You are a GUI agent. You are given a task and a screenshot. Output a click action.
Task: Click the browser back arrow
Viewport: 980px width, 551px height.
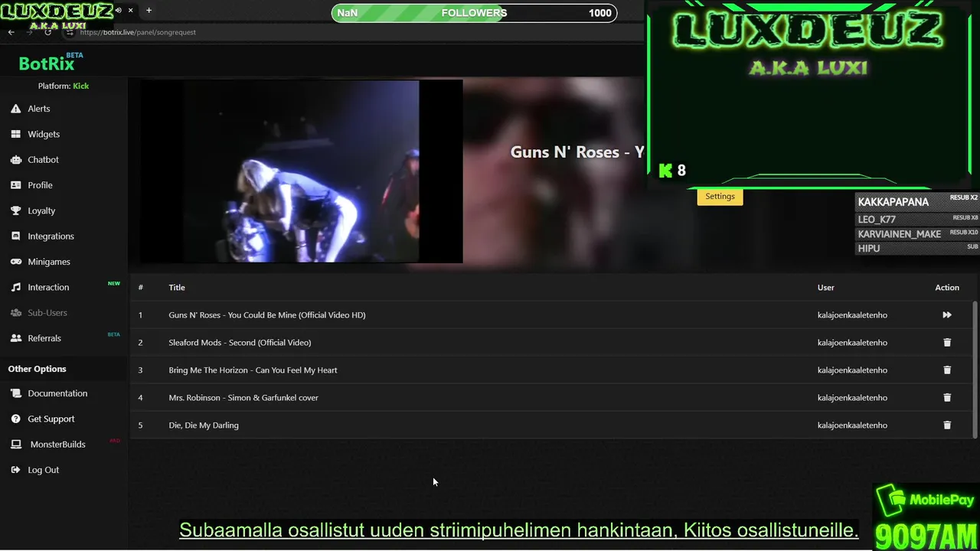(11, 32)
